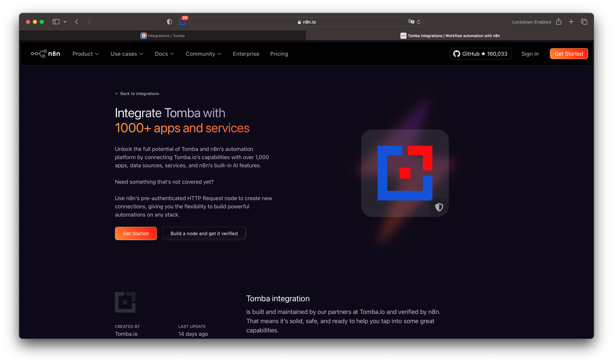The width and height of the screenshot is (613, 364).
Task: Click Build a node and get it verified
Action: click(204, 233)
